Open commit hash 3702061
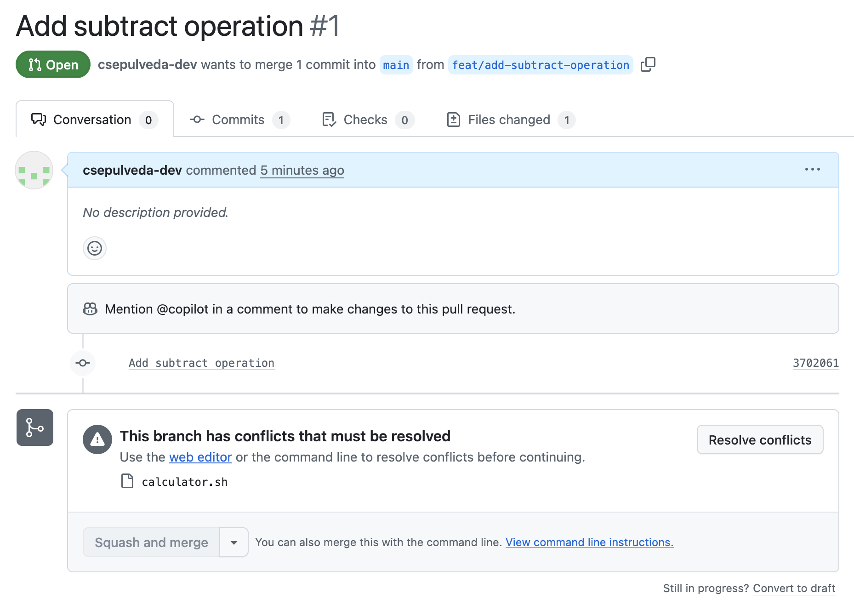854x616 pixels. coord(815,363)
